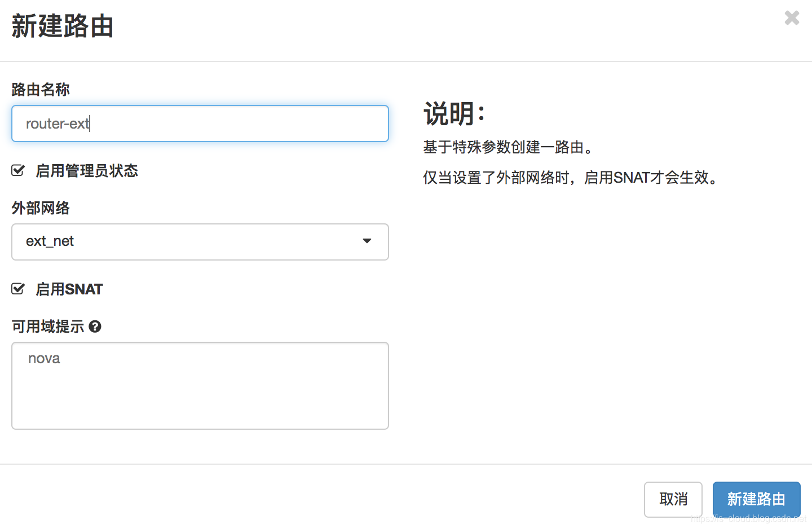
Task: Click the 启用管理员状态 label text
Action: (87, 171)
